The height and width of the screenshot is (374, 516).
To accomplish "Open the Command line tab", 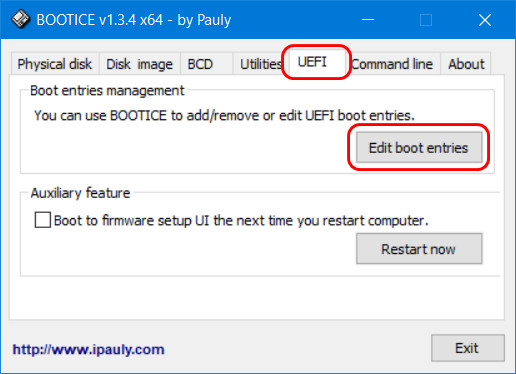I will tap(392, 64).
